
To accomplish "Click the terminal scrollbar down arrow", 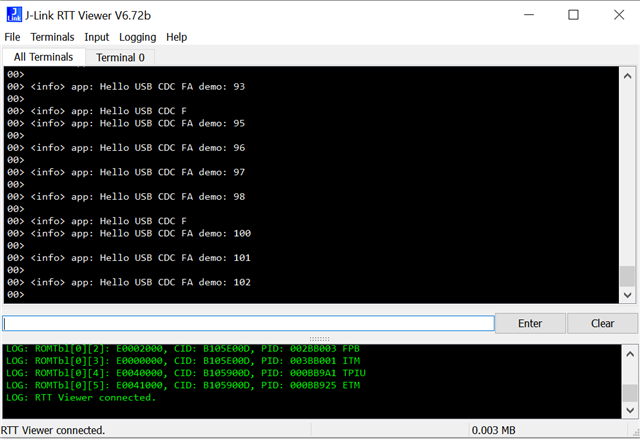I will pos(628,295).
